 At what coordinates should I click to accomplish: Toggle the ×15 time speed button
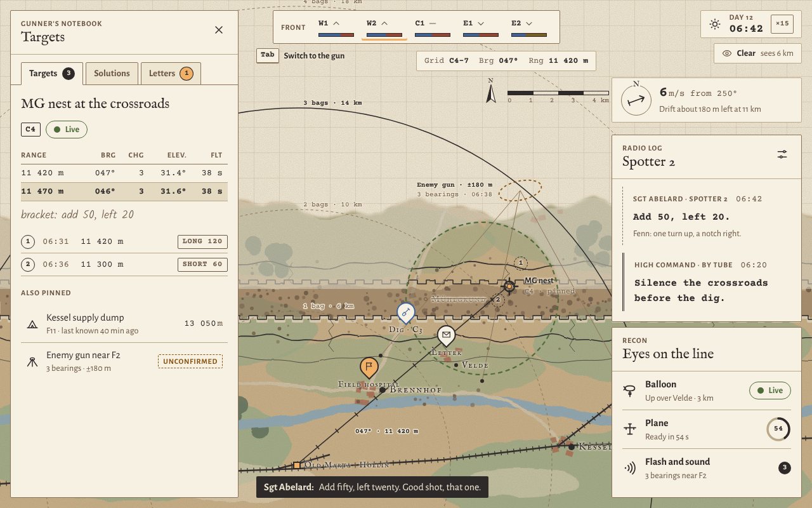[x=782, y=24]
